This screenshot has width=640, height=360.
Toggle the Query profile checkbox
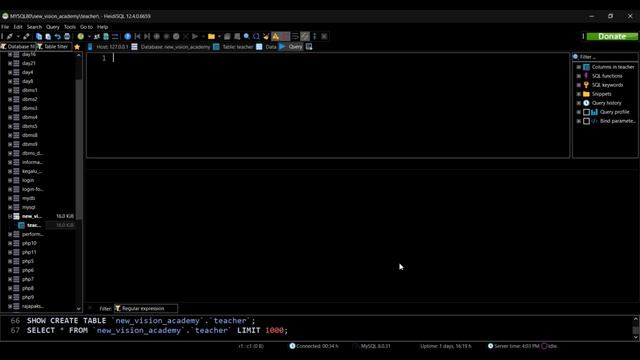pos(587,112)
